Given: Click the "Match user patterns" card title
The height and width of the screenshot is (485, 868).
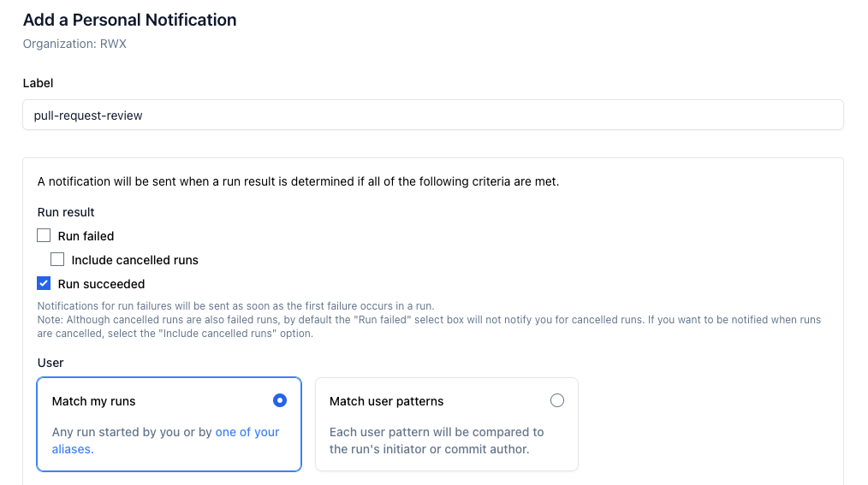Looking at the screenshot, I should pyautogui.click(x=387, y=401).
